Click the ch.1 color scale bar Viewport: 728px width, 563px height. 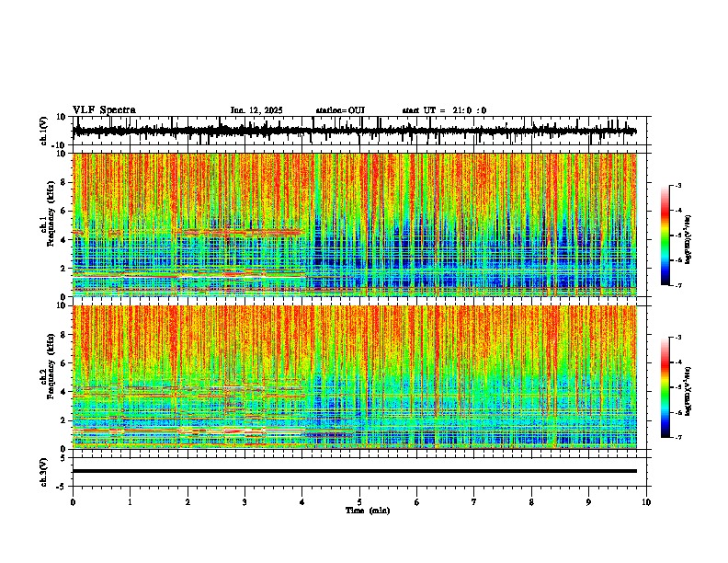tap(665, 236)
